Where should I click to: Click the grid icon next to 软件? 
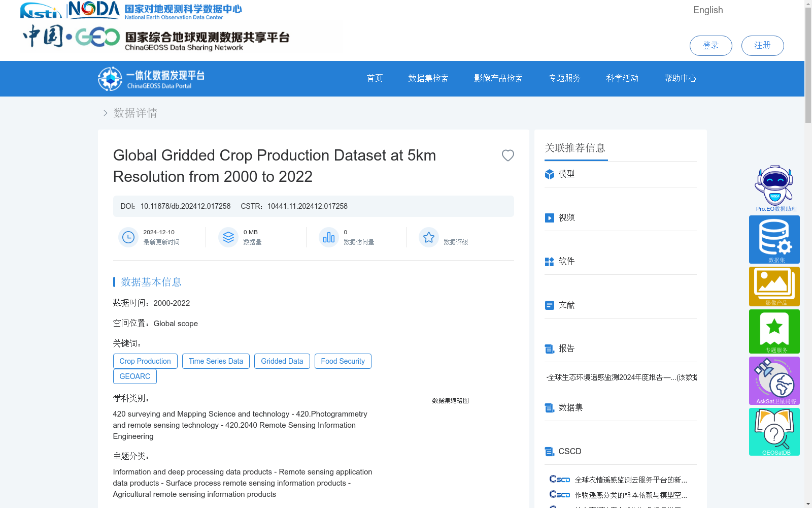(x=550, y=262)
